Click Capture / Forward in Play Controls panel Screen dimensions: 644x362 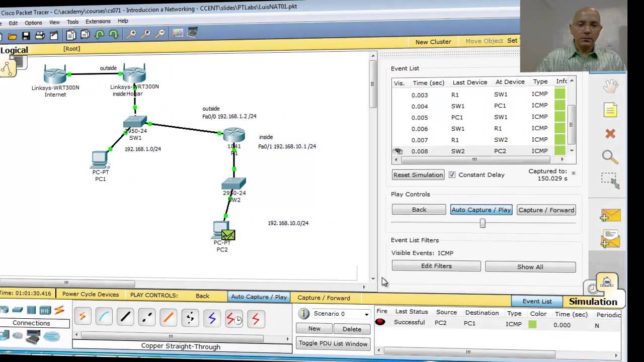click(x=546, y=210)
